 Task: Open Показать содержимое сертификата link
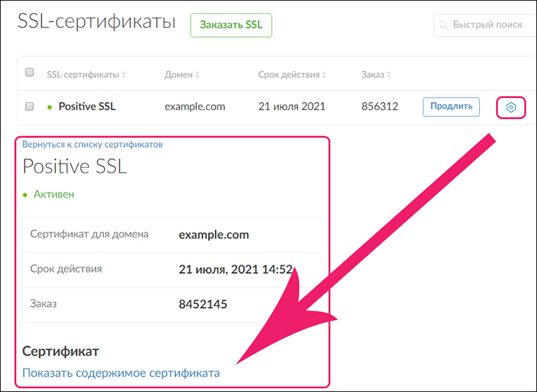click(121, 373)
